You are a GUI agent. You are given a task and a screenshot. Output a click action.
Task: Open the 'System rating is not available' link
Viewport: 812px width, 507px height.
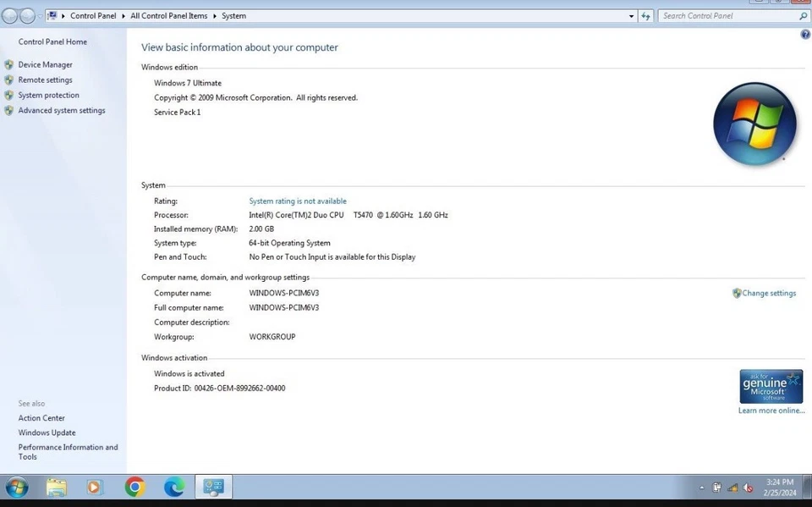pos(297,201)
